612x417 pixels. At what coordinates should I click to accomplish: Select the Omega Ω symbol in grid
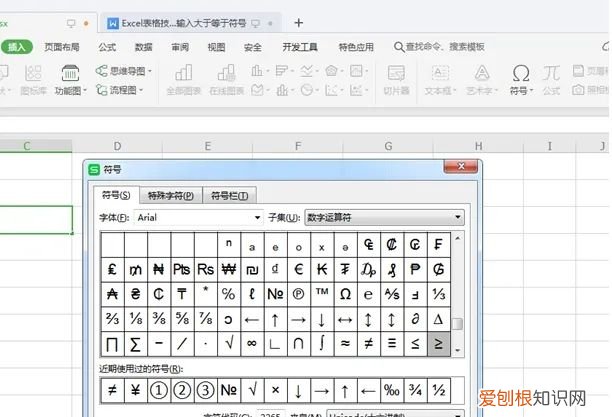pos(345,294)
